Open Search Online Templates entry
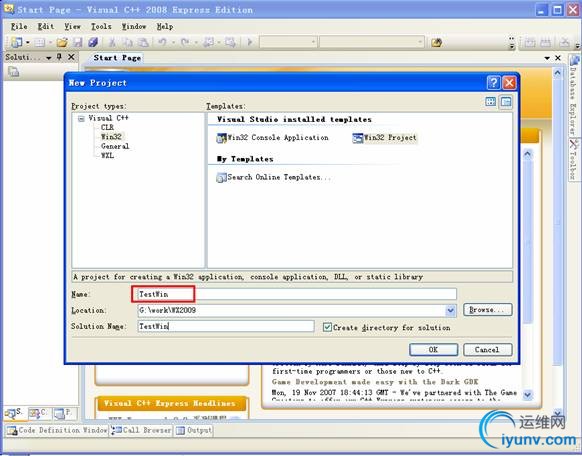Image resolution: width=582 pixels, height=456 pixels. tap(273, 177)
